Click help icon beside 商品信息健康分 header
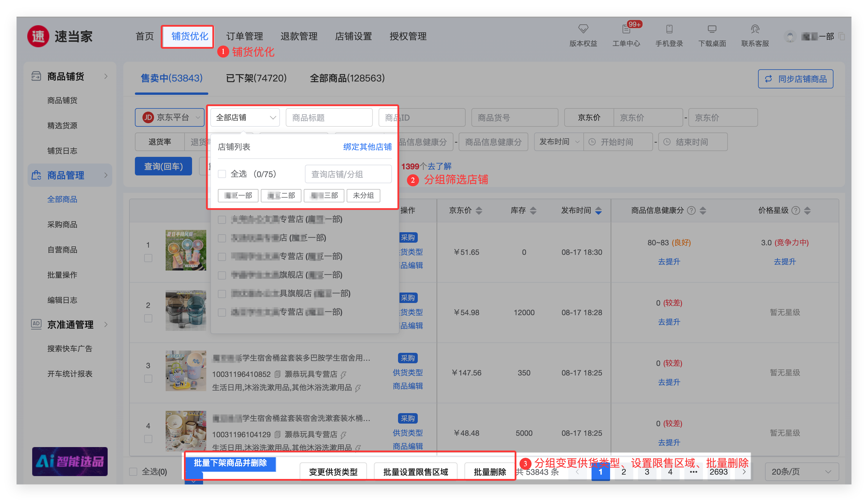This screenshot has width=868, height=501. 691,210
